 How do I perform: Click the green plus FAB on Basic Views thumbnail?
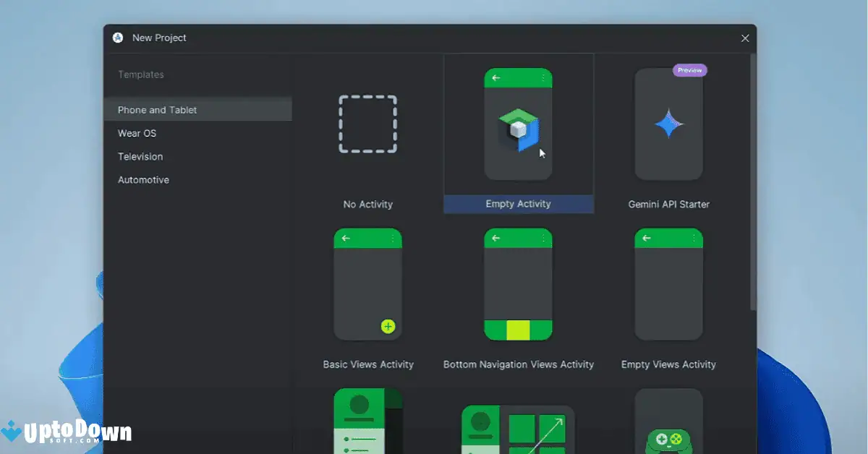388,326
